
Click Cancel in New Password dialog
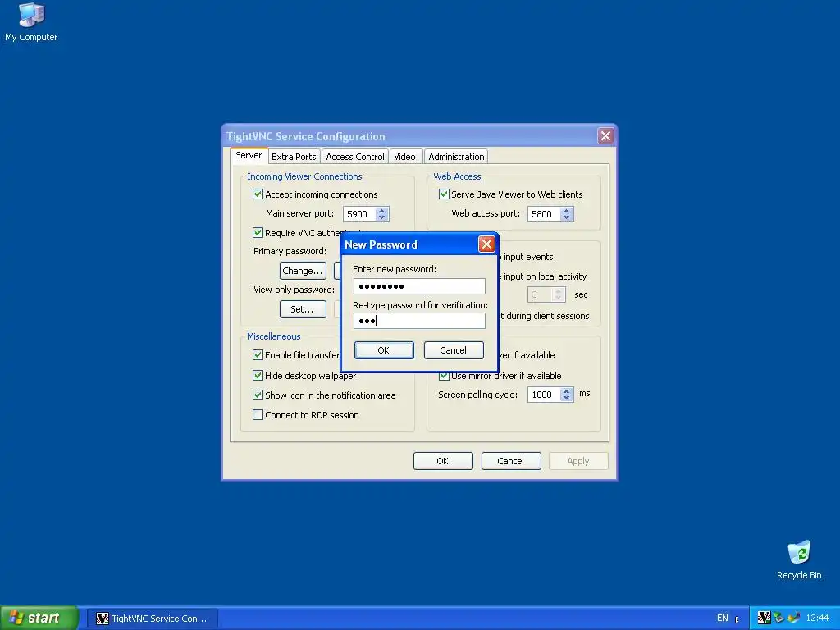[453, 350]
